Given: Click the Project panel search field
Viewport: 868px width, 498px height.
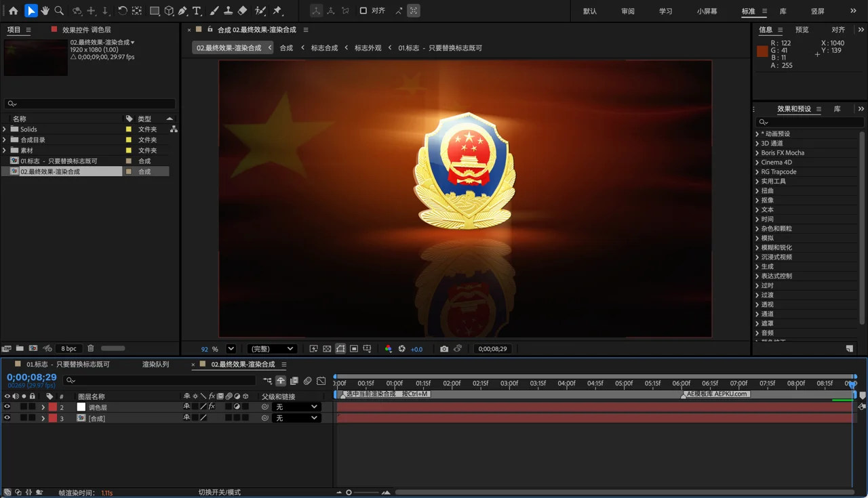Looking at the screenshot, I should click(x=90, y=104).
